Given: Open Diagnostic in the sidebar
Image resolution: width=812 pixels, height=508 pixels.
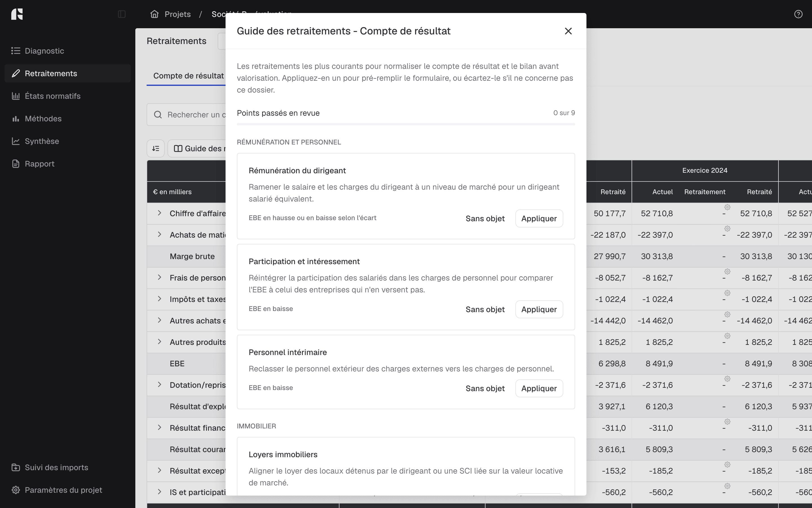Looking at the screenshot, I should click(68, 51).
